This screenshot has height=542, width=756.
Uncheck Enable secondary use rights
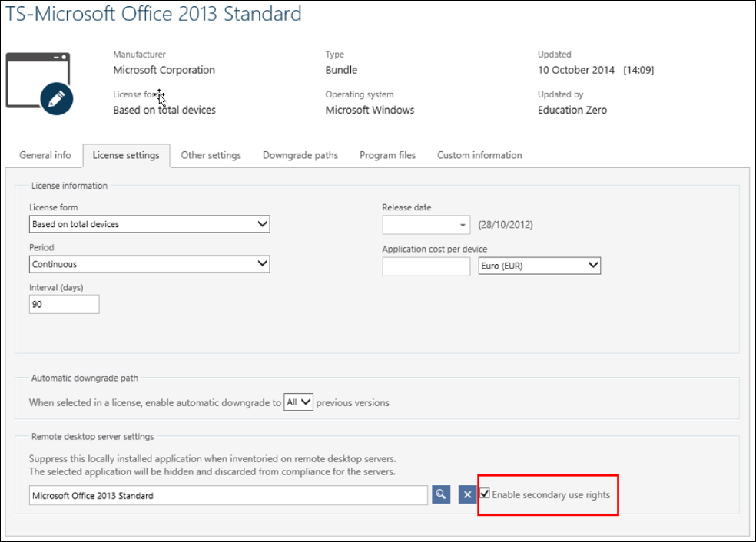[x=485, y=494]
